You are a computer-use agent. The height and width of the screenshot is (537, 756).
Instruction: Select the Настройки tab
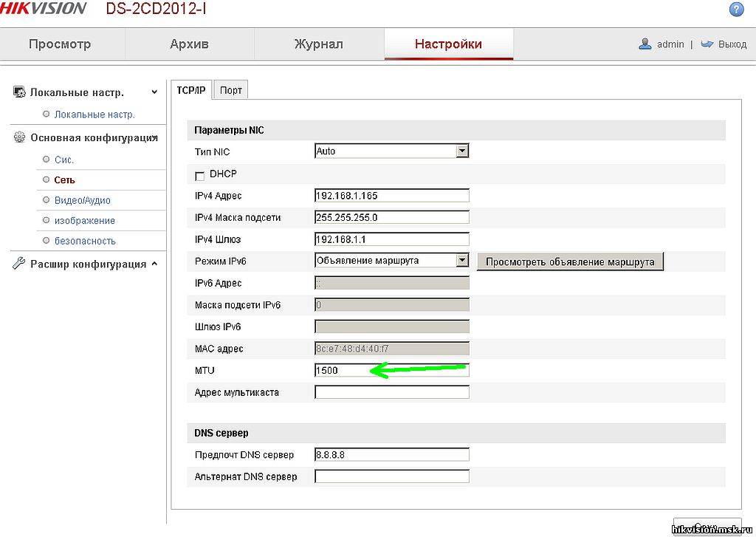click(x=448, y=44)
